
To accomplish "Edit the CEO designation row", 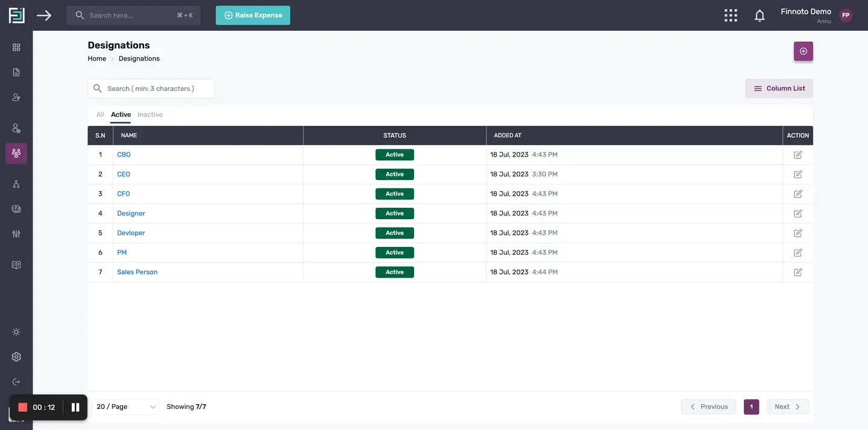I will click(798, 174).
